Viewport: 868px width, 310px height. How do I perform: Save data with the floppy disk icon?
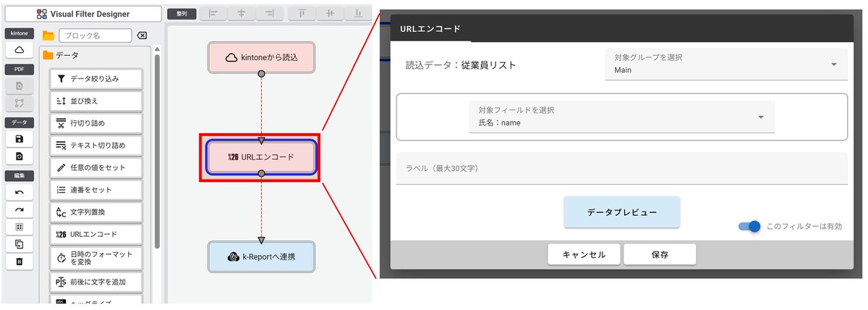click(19, 138)
